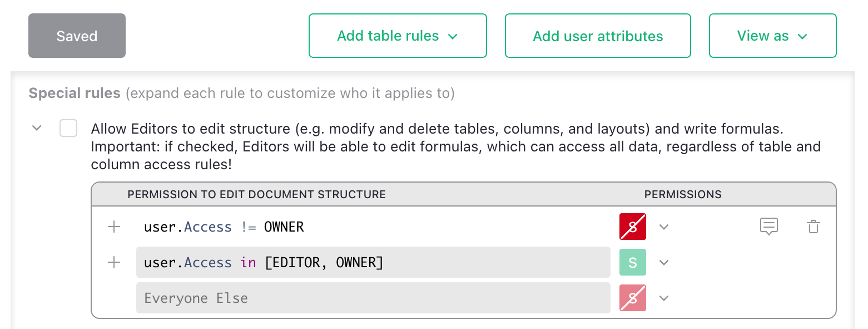
Task: Edit the user.Access != OWNER condition
Action: [x=373, y=227]
